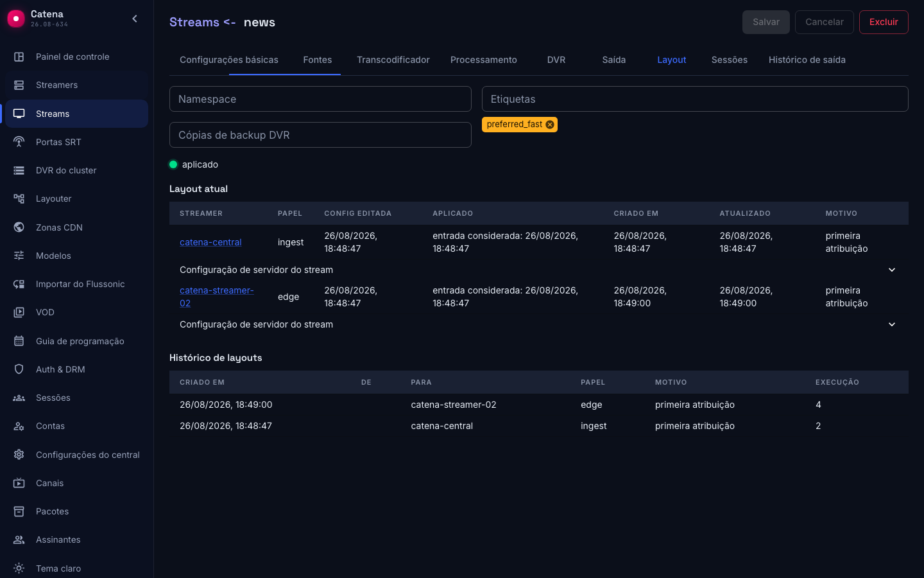Click the Configurações do central gear icon
924x578 pixels.
click(19, 455)
